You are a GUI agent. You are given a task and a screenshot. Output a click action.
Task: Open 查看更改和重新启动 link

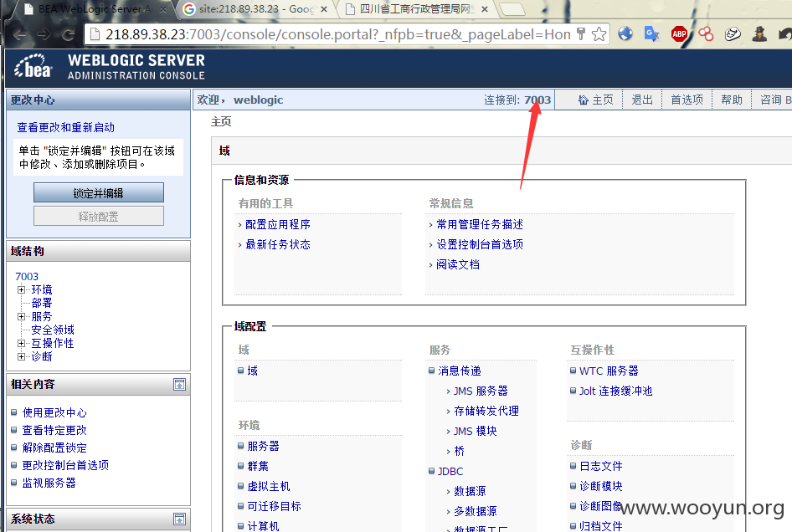tap(65, 127)
